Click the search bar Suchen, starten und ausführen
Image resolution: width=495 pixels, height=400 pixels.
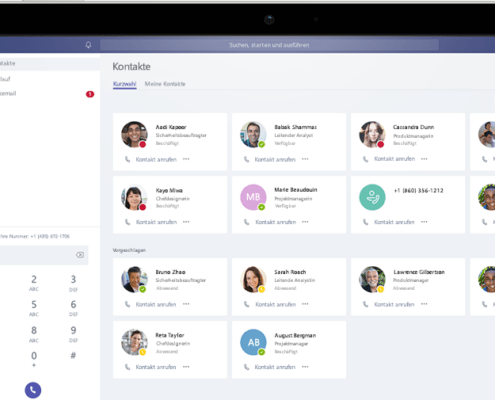tap(269, 45)
